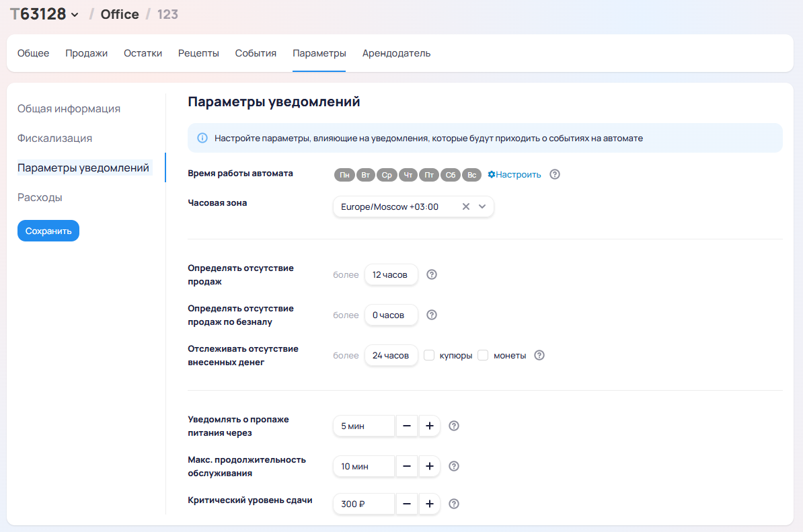Click help icon for отсутствие продаж 12 часов
The image size is (803, 532).
click(432, 274)
